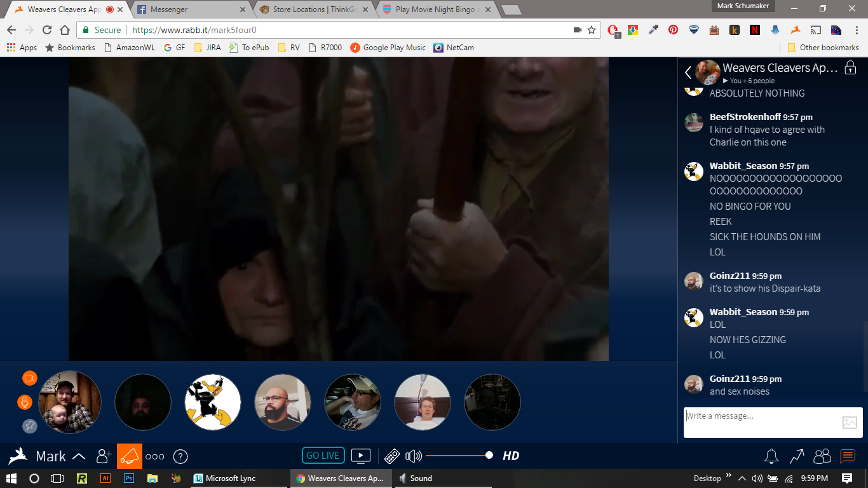Click the GO LIVE button
868x488 pixels.
click(x=323, y=456)
